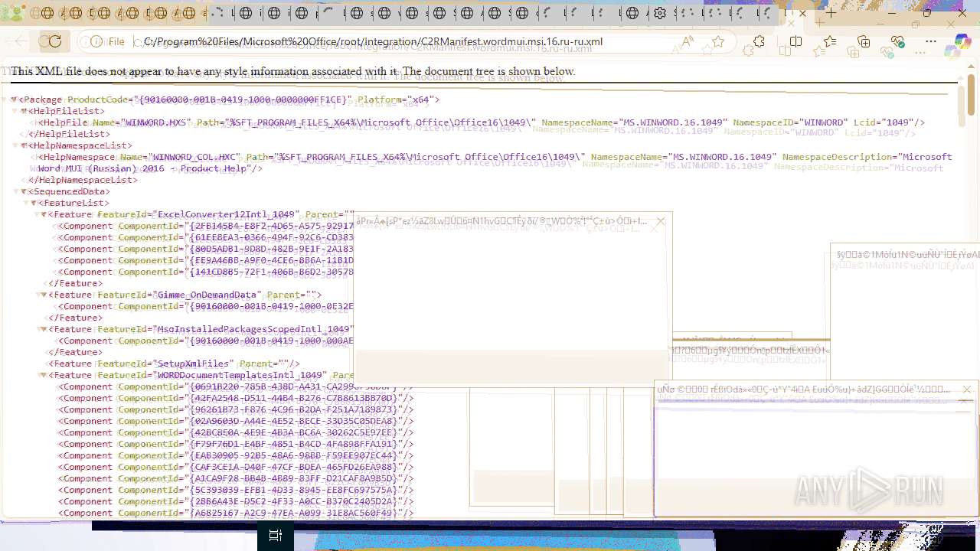Collapse the WORDDocumentTemplatesIntl_1049 feature node
980x551 pixels.
44,375
